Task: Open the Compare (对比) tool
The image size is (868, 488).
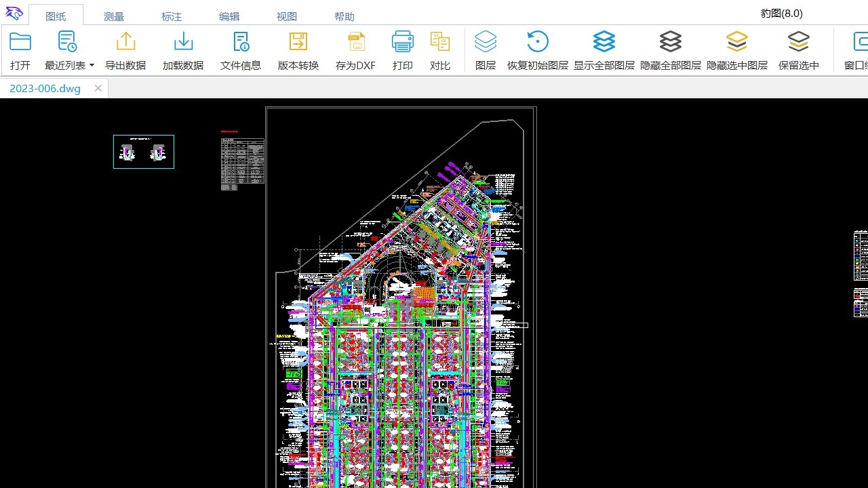Action: [440, 42]
